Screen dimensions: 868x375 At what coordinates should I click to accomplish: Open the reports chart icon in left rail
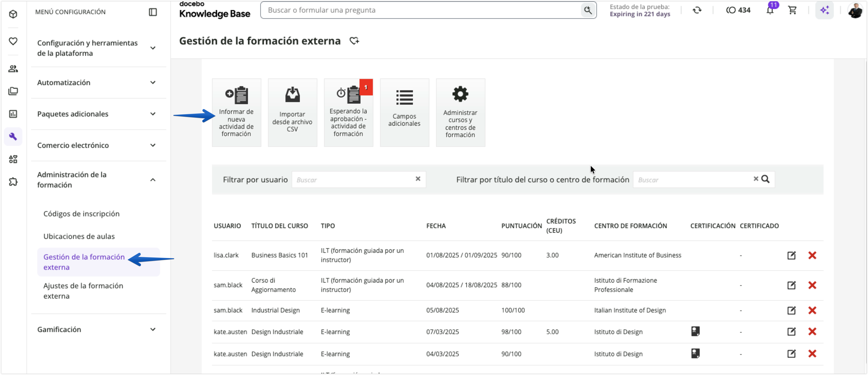click(x=13, y=114)
